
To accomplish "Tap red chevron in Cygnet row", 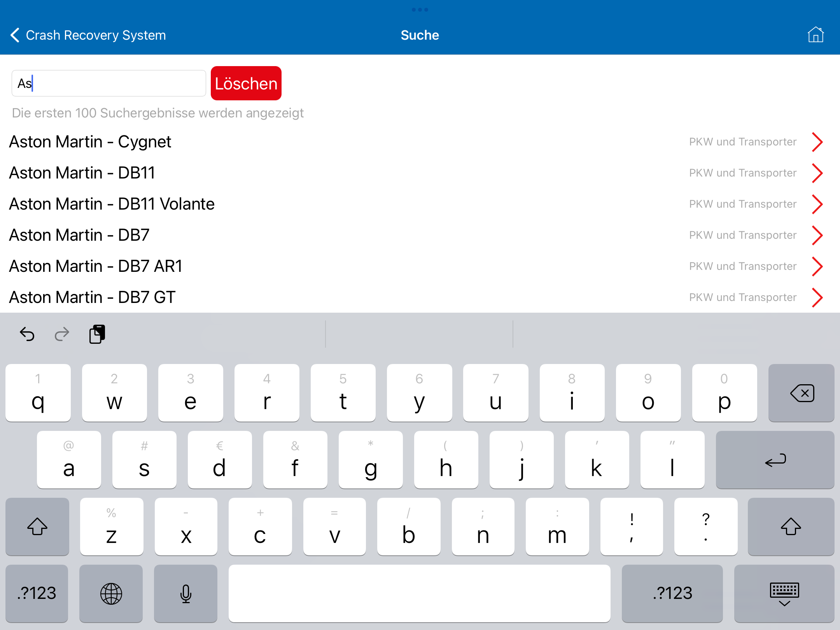I will (x=817, y=142).
